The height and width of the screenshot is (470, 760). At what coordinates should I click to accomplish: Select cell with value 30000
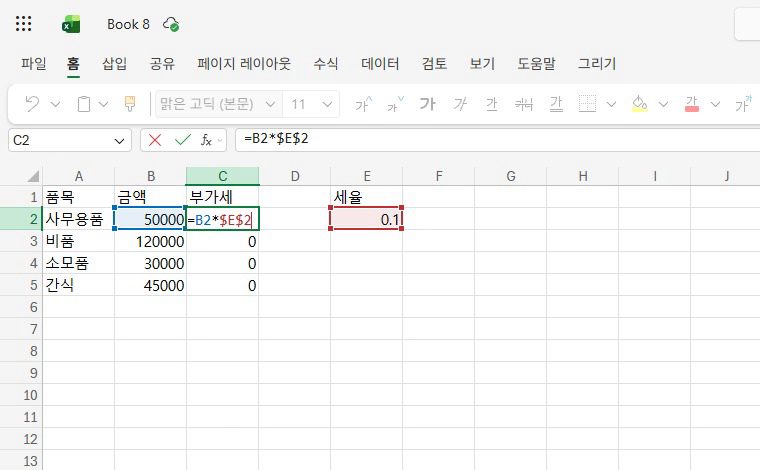150,263
